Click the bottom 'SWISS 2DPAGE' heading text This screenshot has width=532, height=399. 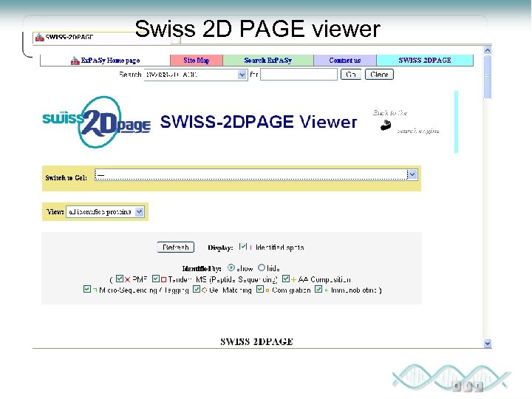click(x=256, y=341)
